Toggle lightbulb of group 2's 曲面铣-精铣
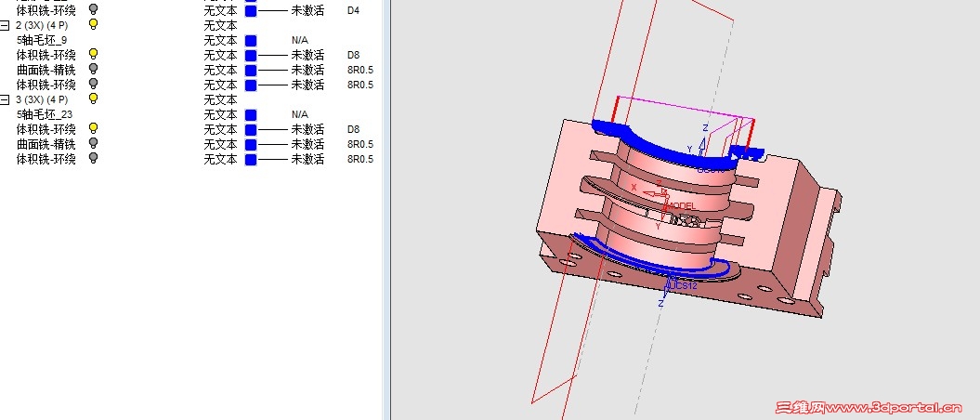The height and width of the screenshot is (420, 980). (93, 69)
